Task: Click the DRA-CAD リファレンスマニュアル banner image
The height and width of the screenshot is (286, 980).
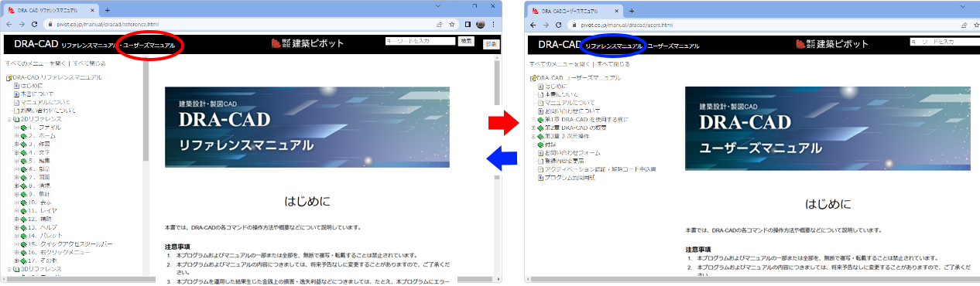Action: [307, 128]
